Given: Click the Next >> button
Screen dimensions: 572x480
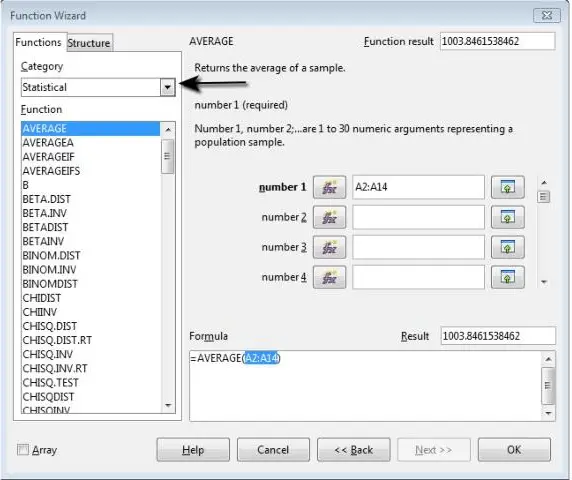Looking at the screenshot, I should [x=434, y=450].
